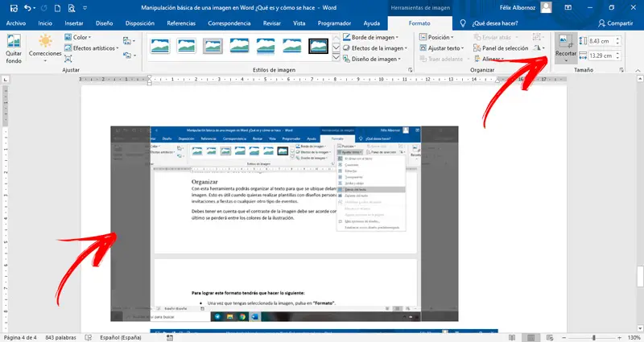The image size is (644, 342).
Task: Open the Correcciones sun icon menu
Action: [45, 41]
